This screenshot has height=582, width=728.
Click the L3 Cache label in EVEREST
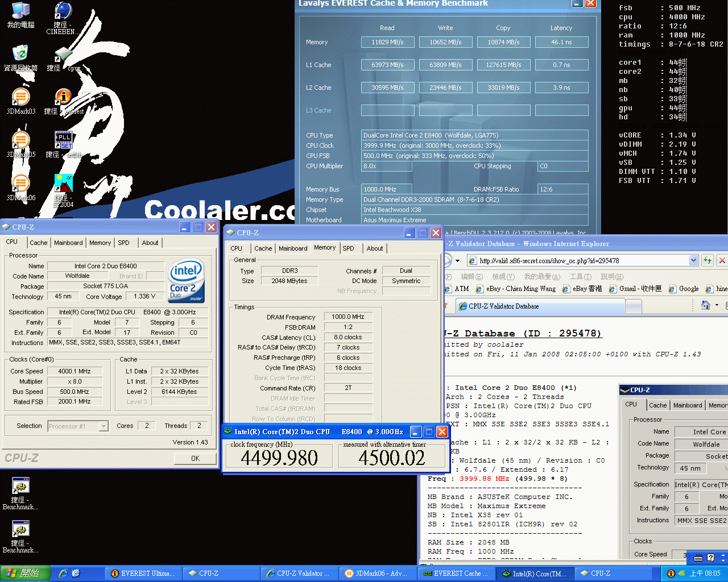(318, 110)
